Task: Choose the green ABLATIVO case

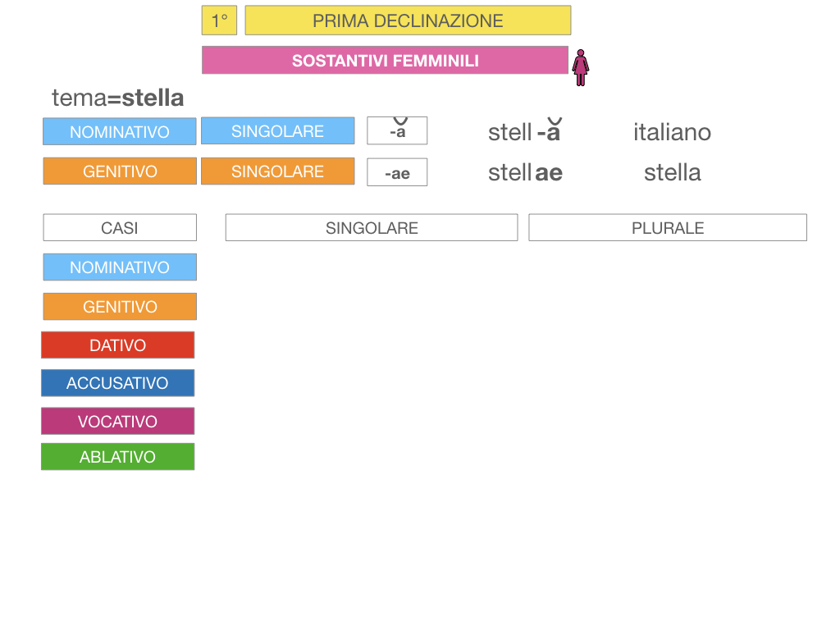Action: tap(118, 457)
